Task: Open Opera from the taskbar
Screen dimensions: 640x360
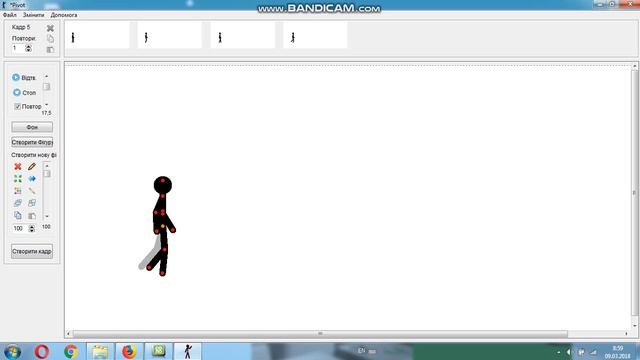Action: tap(42, 351)
